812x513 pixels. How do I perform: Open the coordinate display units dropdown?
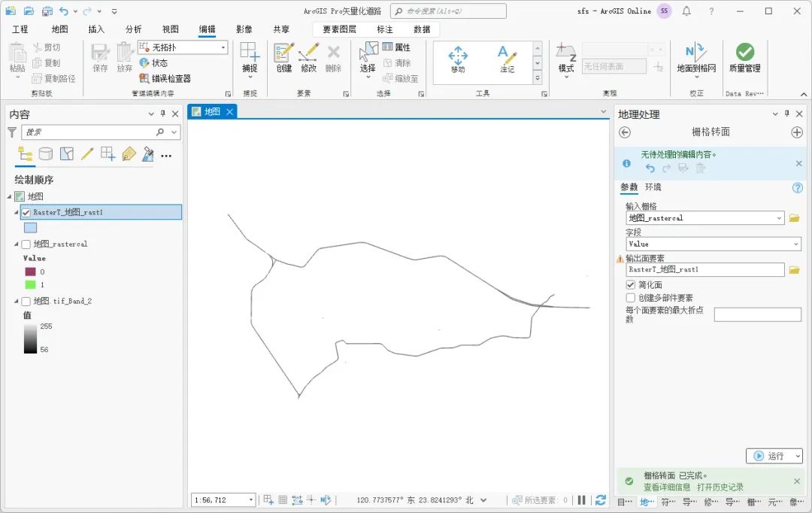tap(483, 500)
